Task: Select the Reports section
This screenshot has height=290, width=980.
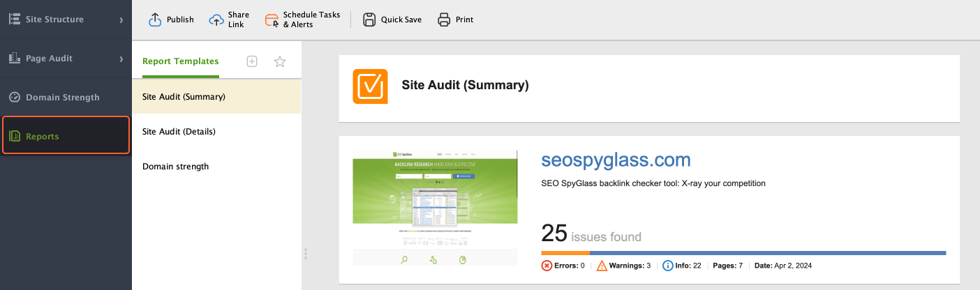Action: click(66, 135)
